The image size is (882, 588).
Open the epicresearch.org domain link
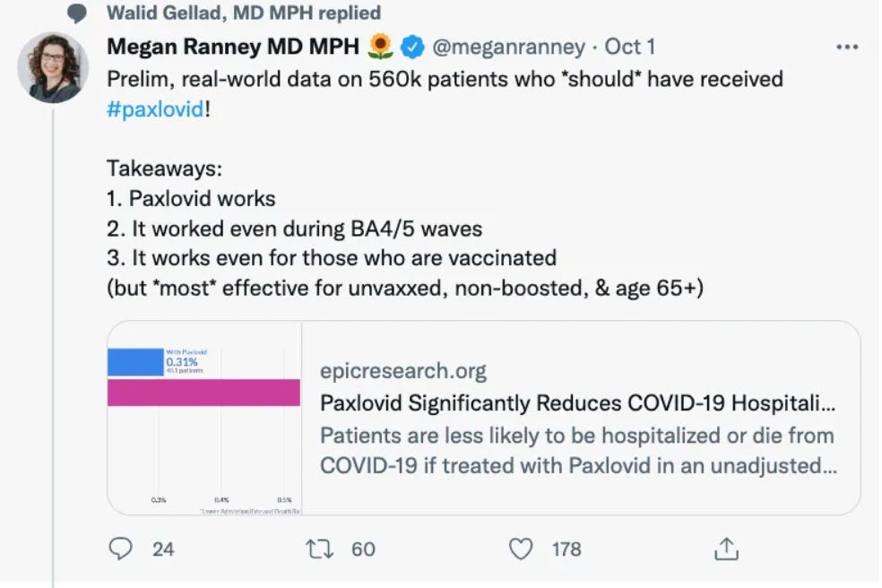tap(403, 370)
